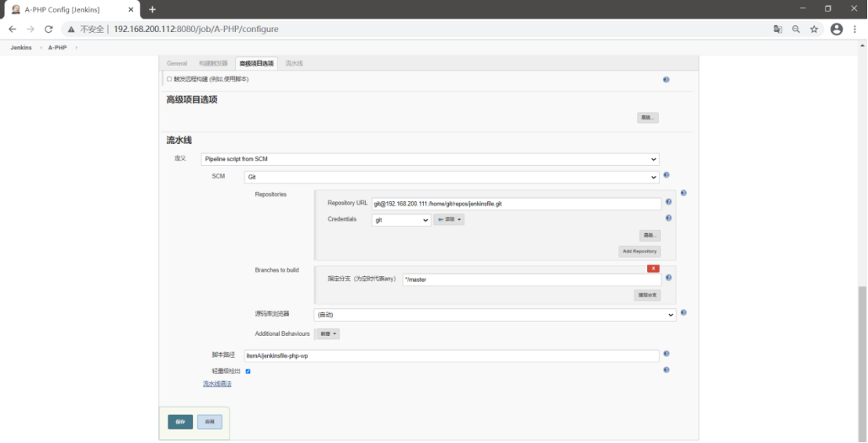Delete branch with red X button

[653, 268]
